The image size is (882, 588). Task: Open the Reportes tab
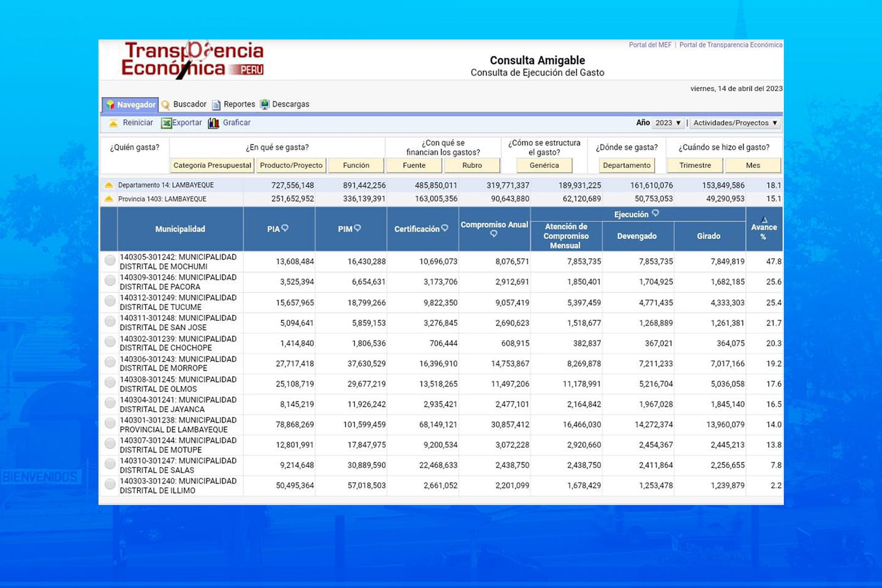pos(239,105)
